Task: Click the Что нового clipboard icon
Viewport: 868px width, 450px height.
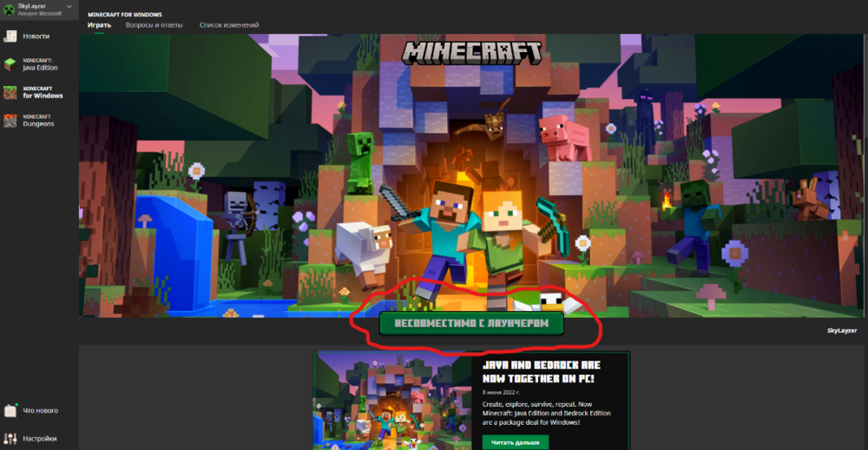Action: click(x=10, y=411)
